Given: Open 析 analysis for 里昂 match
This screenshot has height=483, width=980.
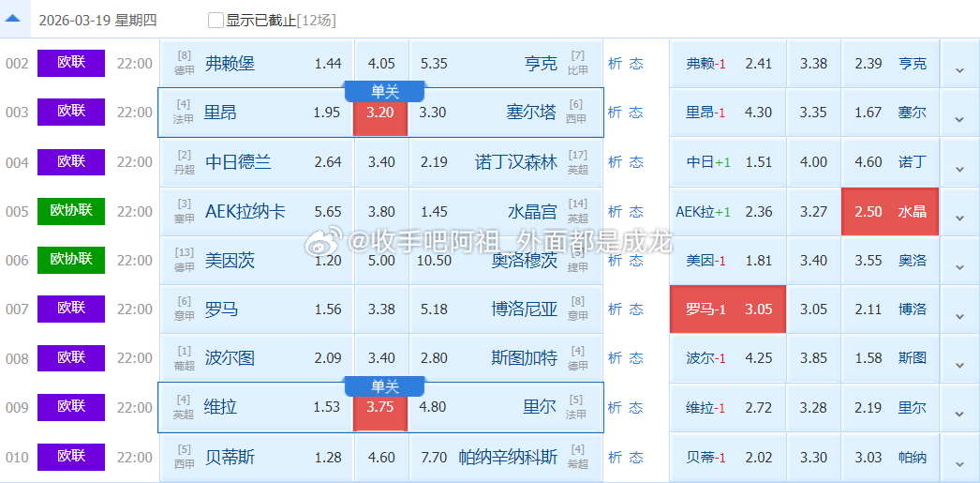Looking at the screenshot, I should [x=615, y=113].
